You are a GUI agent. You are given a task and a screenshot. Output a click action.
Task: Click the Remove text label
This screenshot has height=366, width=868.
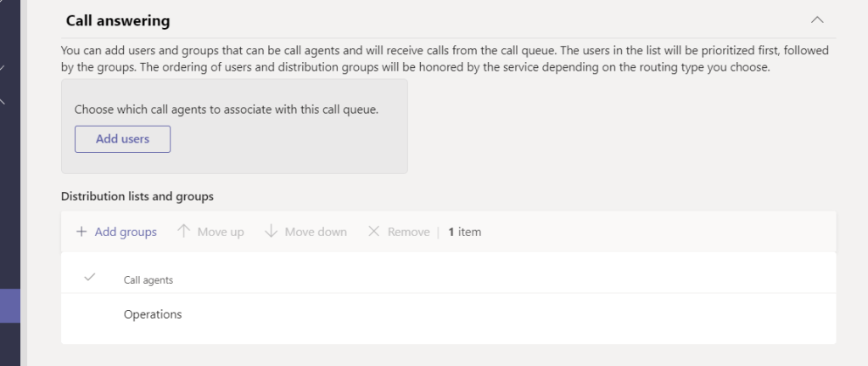(x=409, y=232)
